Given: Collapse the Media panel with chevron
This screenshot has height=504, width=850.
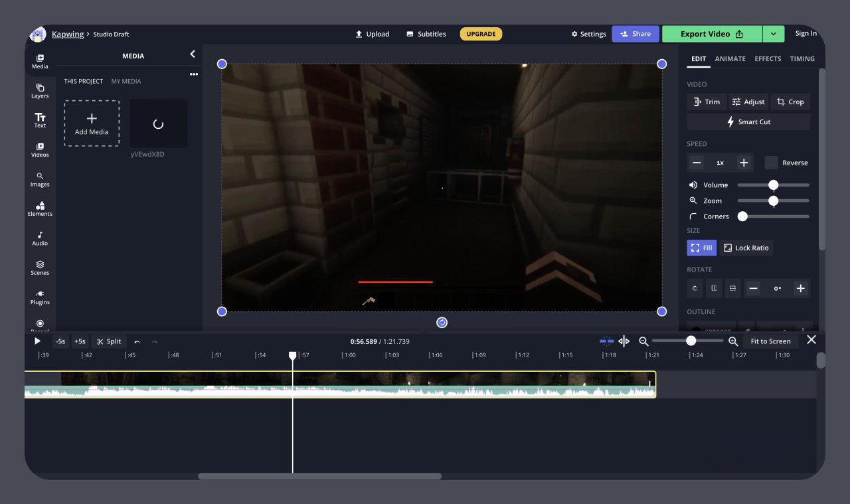Looking at the screenshot, I should (193, 54).
